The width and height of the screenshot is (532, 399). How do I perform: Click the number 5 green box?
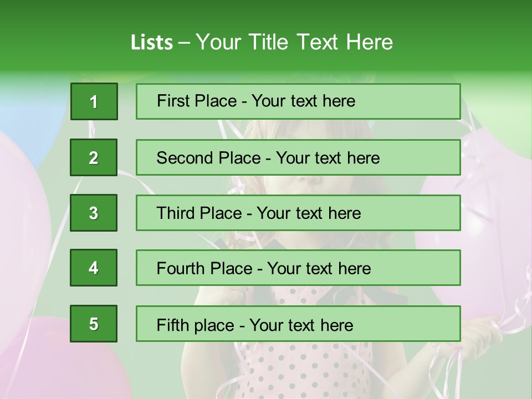pos(94,324)
